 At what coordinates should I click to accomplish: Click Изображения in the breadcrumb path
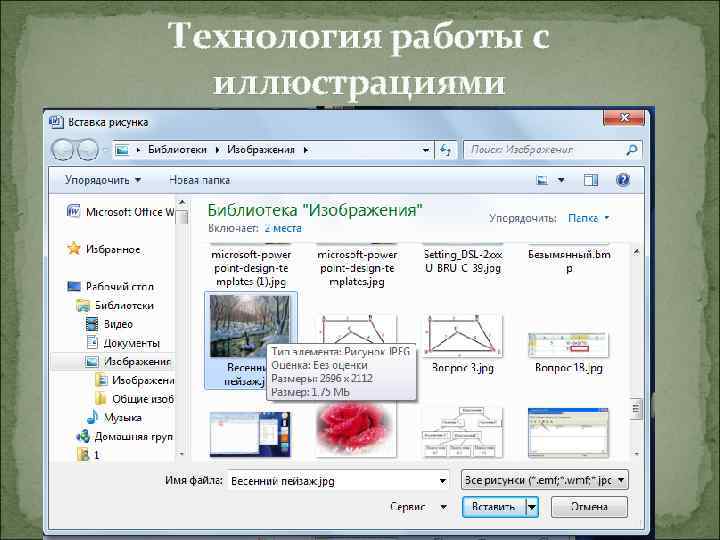[261, 150]
